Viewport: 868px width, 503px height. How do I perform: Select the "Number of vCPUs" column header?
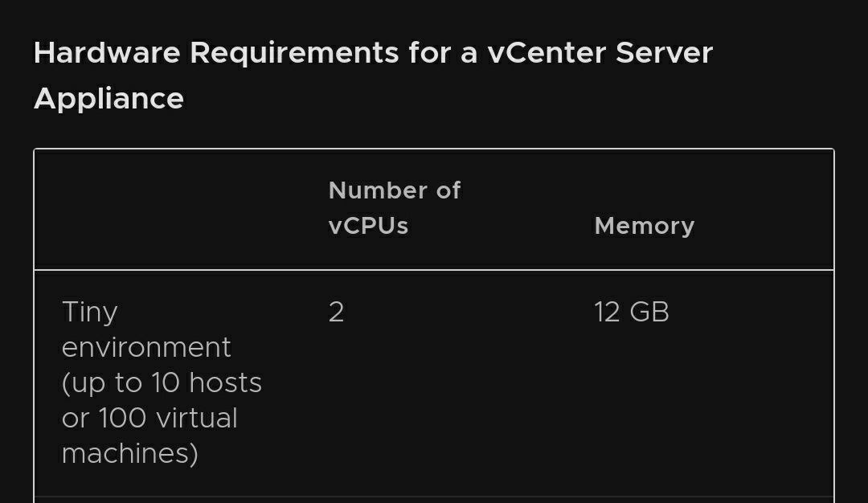394,208
